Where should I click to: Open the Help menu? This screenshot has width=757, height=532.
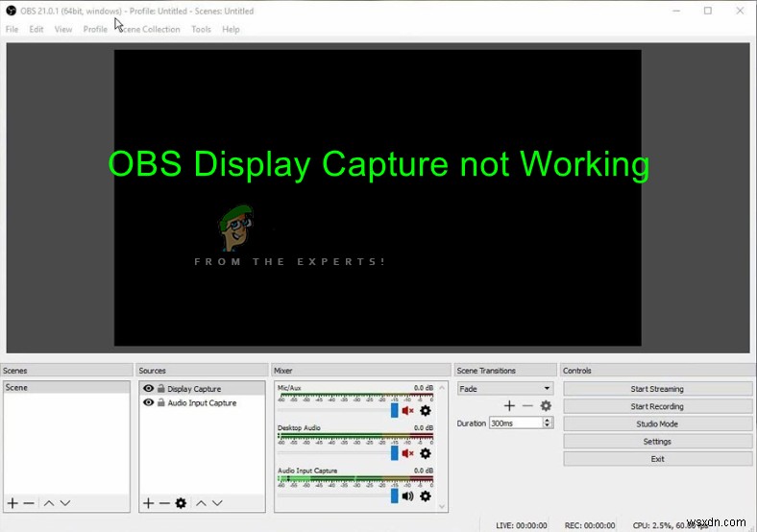coord(231,29)
